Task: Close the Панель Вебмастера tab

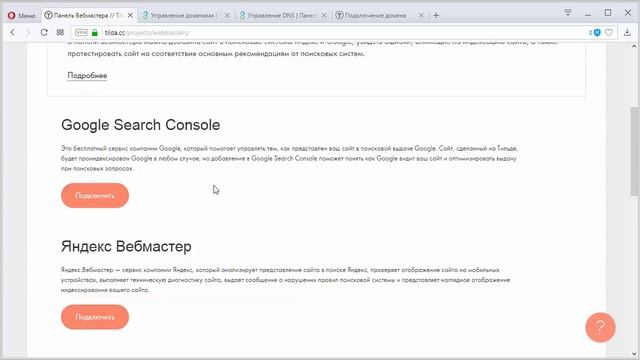Action: point(130,16)
